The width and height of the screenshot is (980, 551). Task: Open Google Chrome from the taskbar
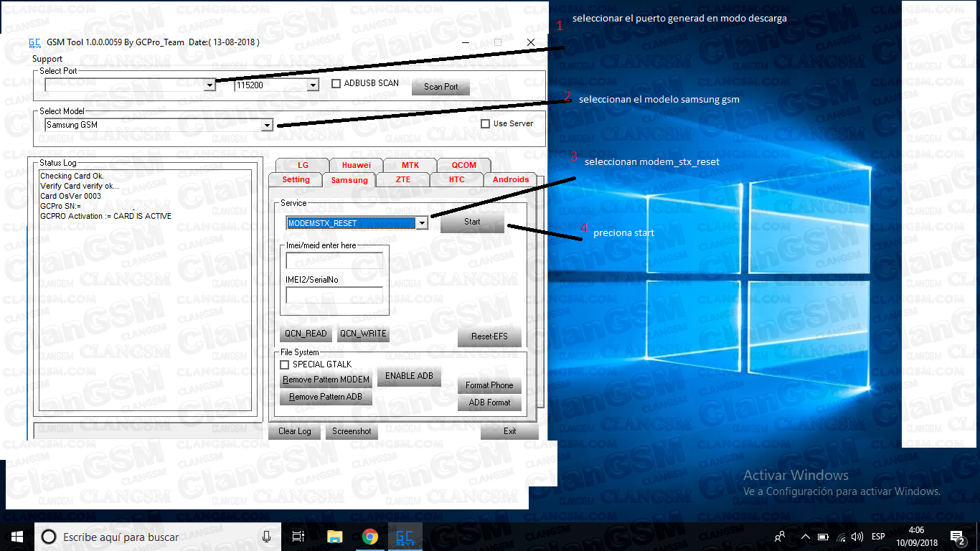pos(369,537)
